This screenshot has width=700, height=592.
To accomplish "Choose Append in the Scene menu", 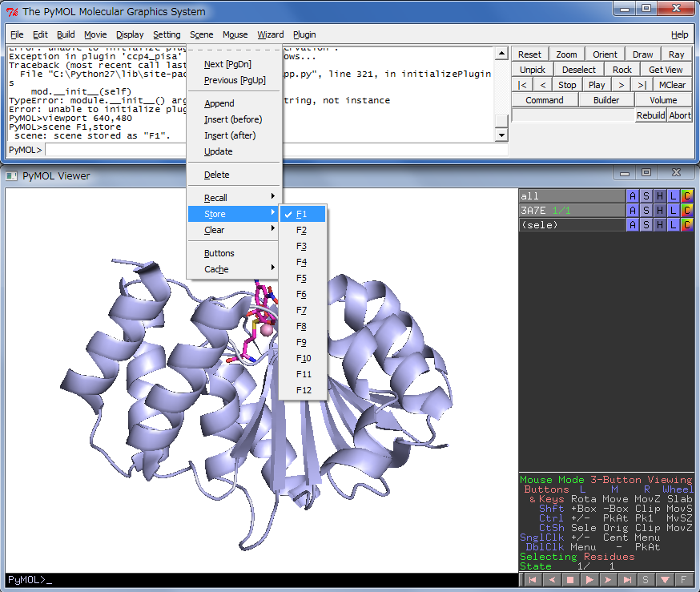I will click(219, 103).
